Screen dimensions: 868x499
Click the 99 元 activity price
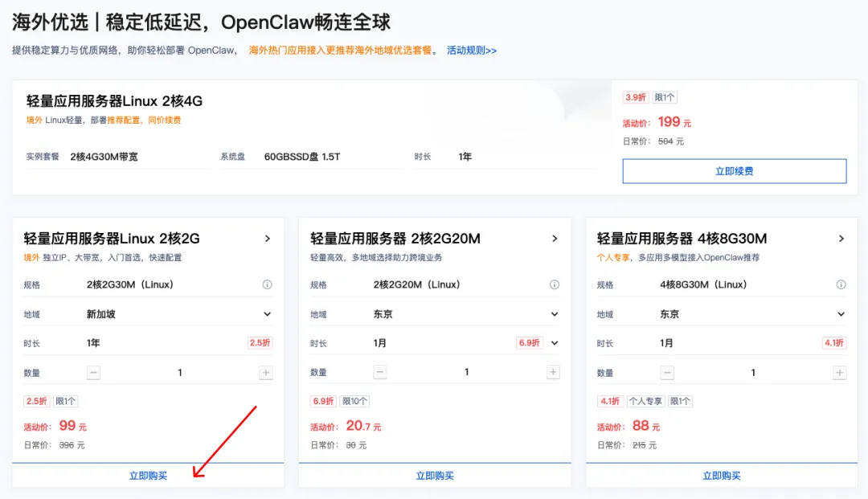[72, 426]
